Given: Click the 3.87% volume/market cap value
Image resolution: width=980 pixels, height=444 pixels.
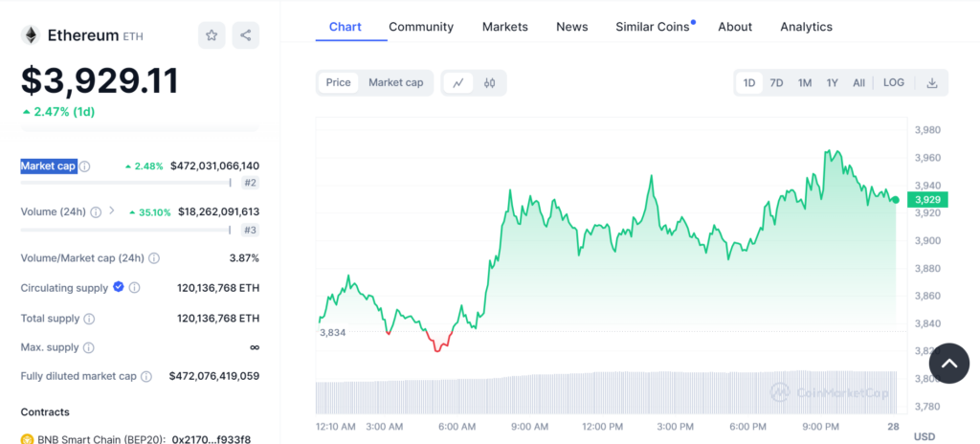Looking at the screenshot, I should tap(244, 258).
